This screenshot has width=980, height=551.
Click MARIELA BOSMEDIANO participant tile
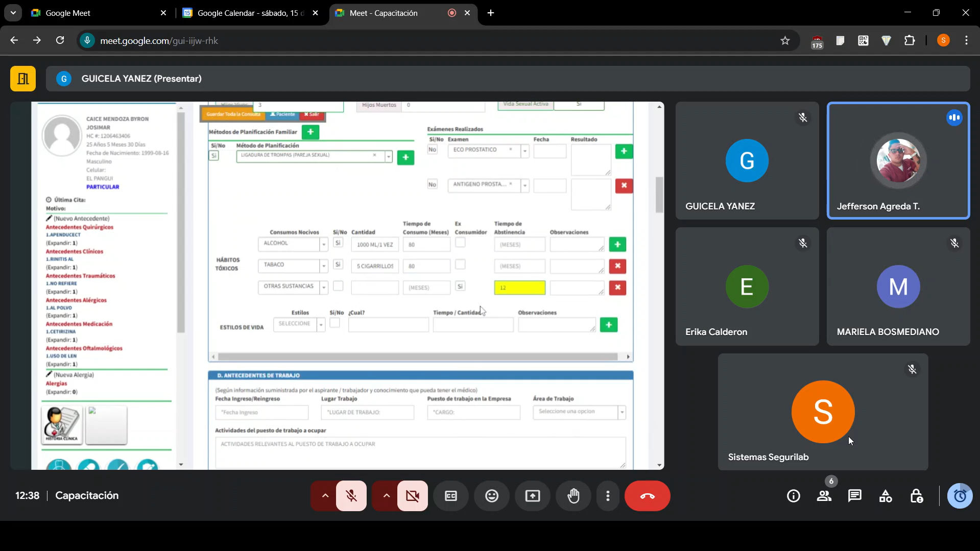(x=898, y=286)
